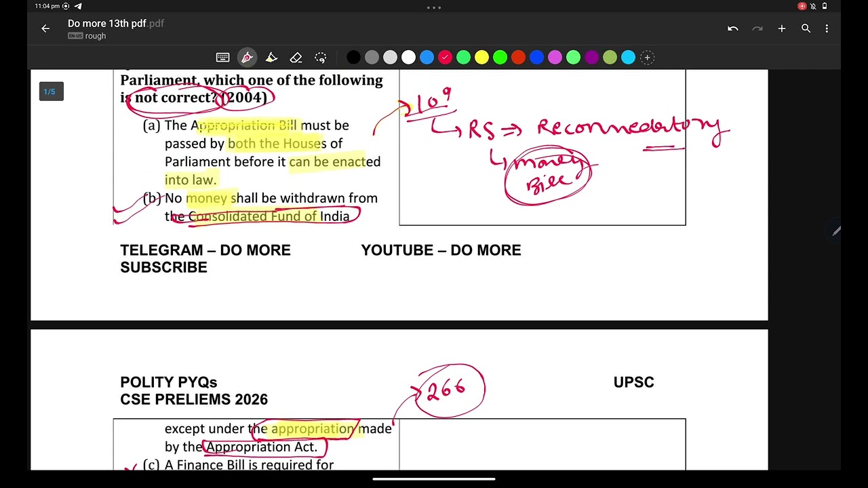The height and width of the screenshot is (488, 868).
Task: Pick the olive green color swatch
Action: coord(610,58)
